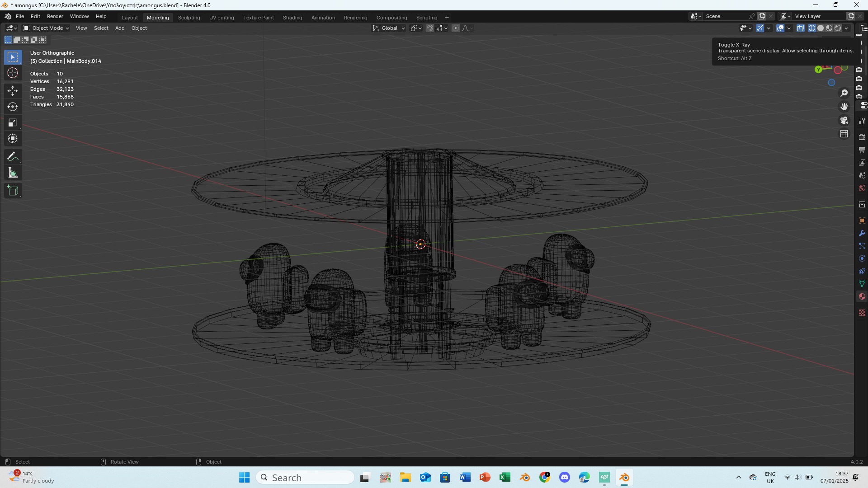Open Global transform orientation dropdown
Screen dimensions: 868x488
pyautogui.click(x=389, y=28)
